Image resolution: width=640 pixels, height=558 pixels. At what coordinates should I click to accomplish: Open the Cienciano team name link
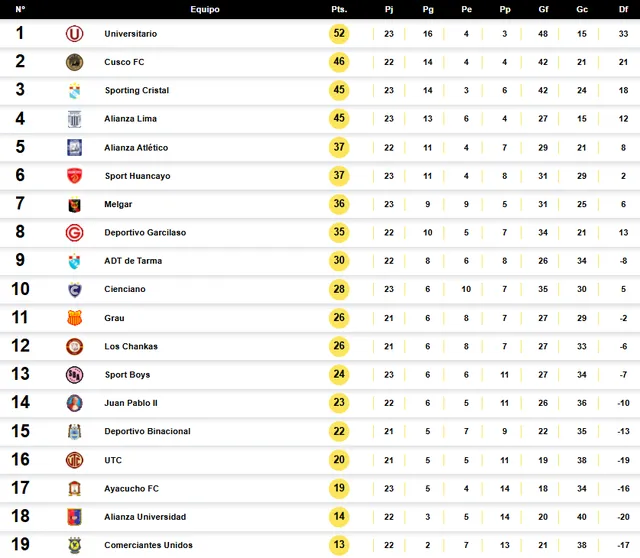coord(124,289)
